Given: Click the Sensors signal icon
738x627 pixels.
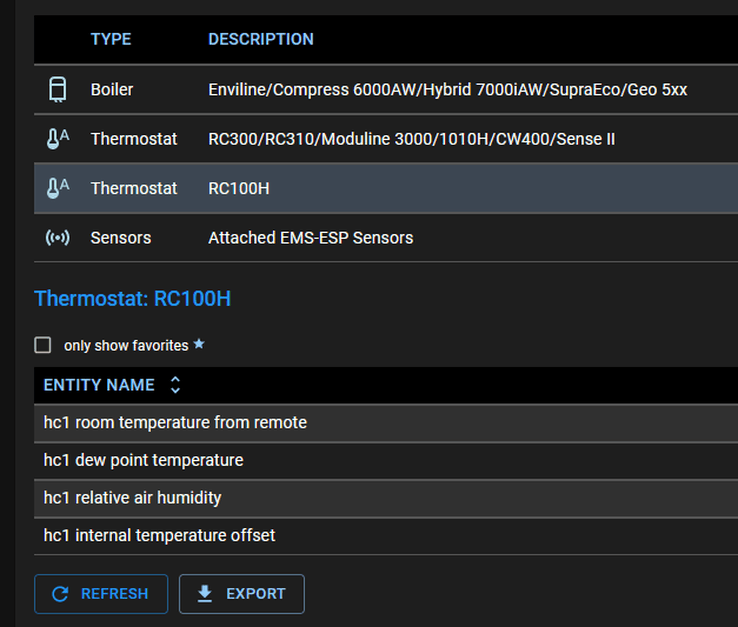Looking at the screenshot, I should pyautogui.click(x=57, y=238).
